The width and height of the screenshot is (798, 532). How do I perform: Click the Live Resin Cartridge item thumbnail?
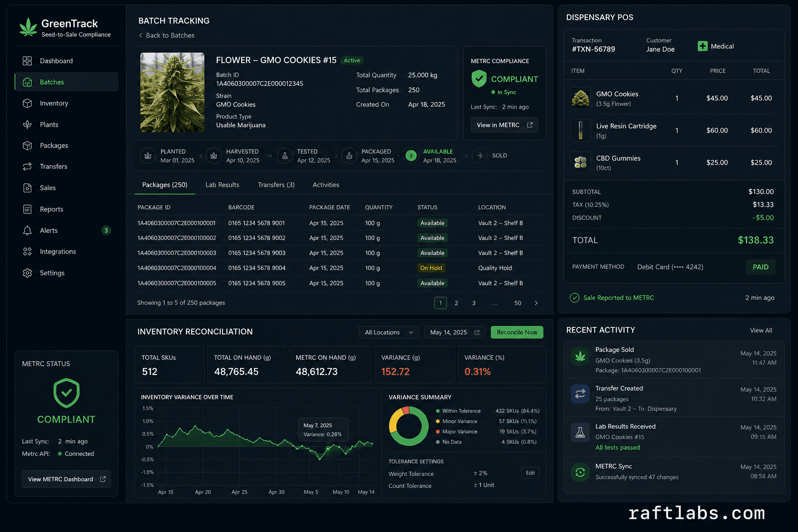pos(580,130)
